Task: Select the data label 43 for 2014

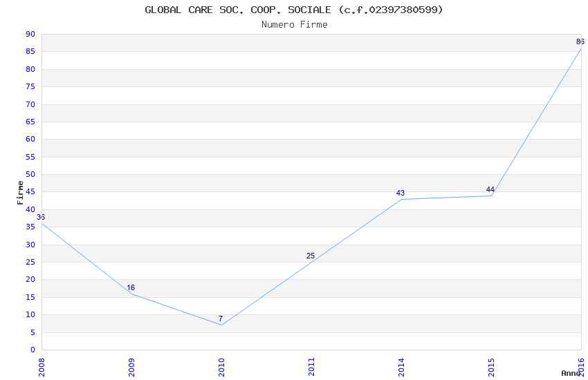Action: pos(401,193)
